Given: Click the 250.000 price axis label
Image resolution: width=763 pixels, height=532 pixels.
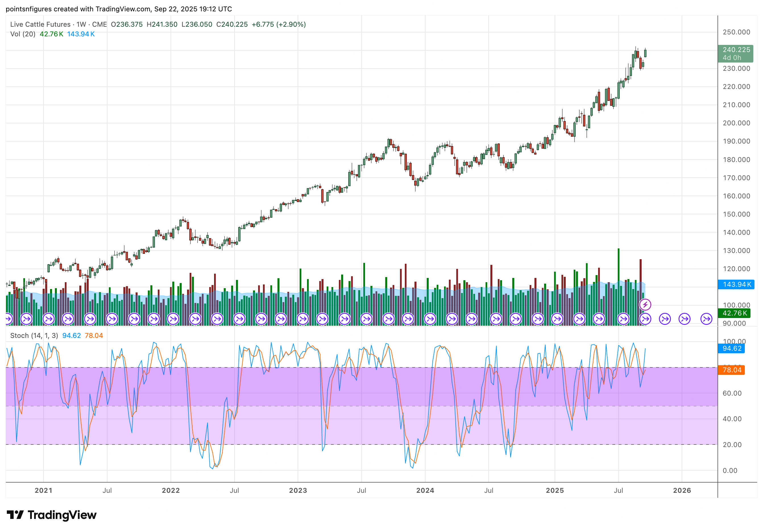Looking at the screenshot, I should click(x=736, y=32).
